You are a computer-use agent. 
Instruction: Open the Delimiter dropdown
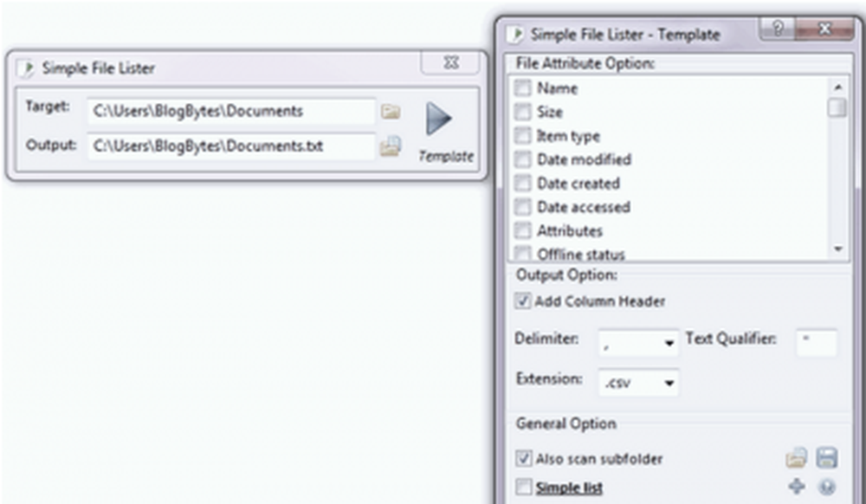coord(669,344)
